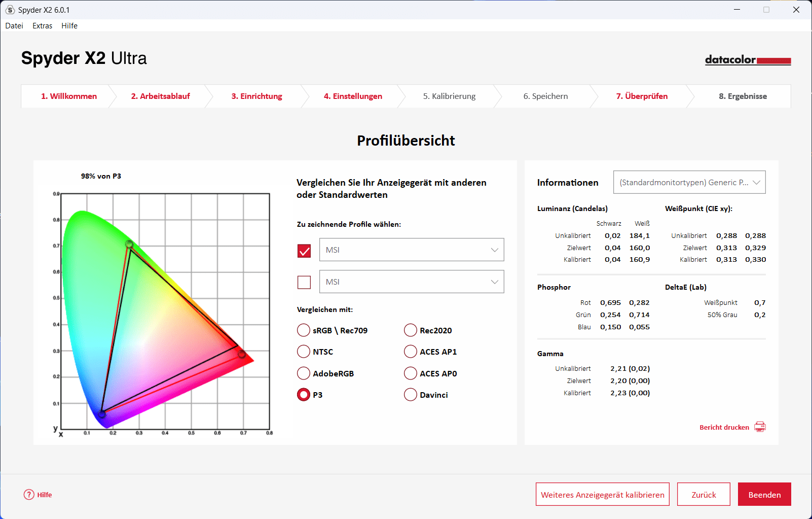
Task: Check the second MSI profile checkbox
Action: 304,282
